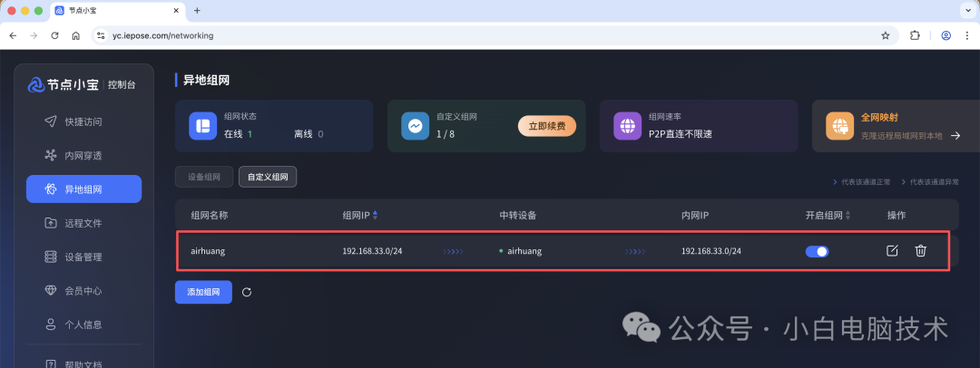This screenshot has height=368, width=980.
Task: Click the 立即续费 renew button
Action: tap(547, 126)
